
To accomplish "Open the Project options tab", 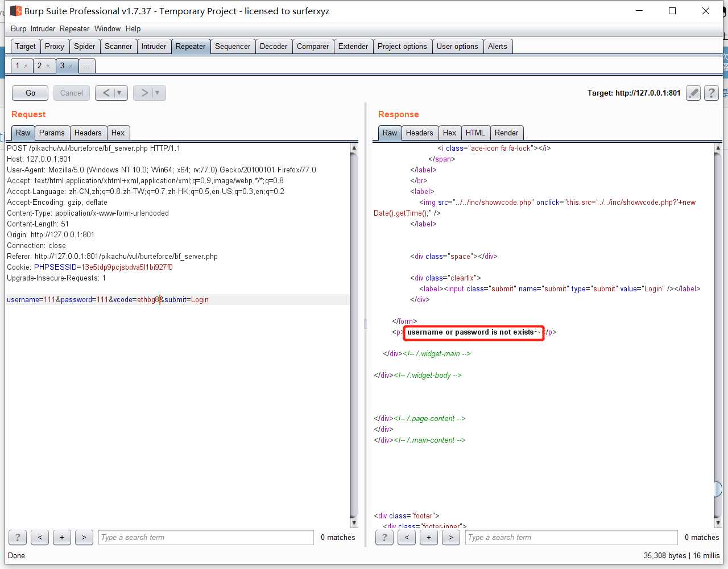I will tap(402, 46).
